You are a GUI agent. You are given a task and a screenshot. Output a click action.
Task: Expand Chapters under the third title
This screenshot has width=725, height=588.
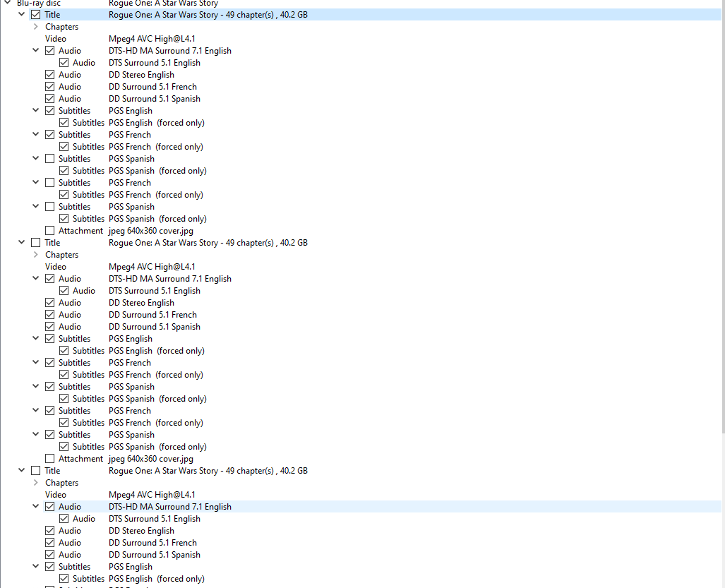tap(35, 483)
